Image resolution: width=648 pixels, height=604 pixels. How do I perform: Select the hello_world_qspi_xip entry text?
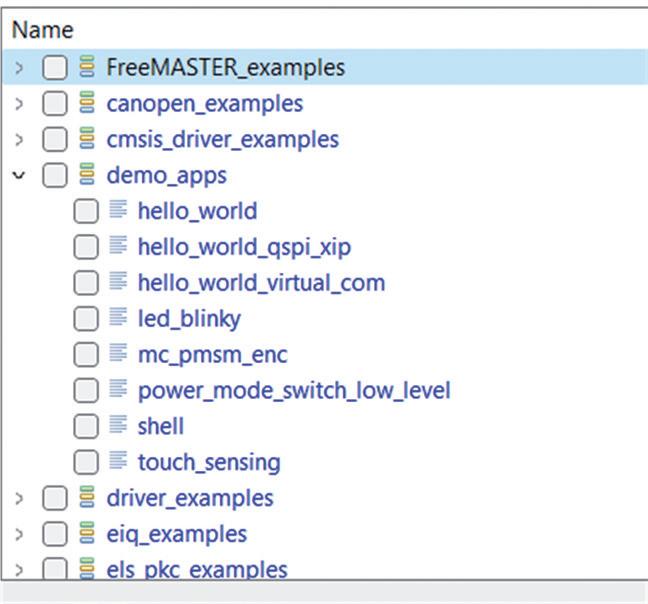point(245,247)
